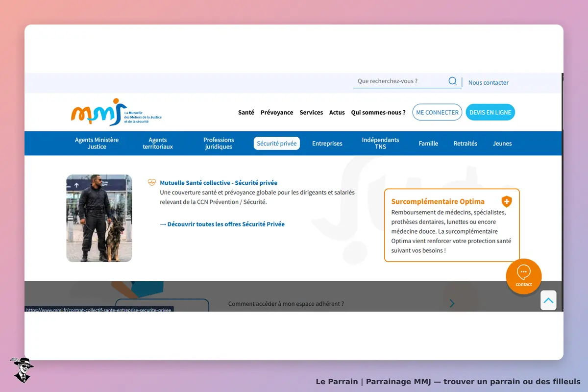Click the scroll-to-top arrow button
This screenshot has width=588, height=392.
[548, 300]
